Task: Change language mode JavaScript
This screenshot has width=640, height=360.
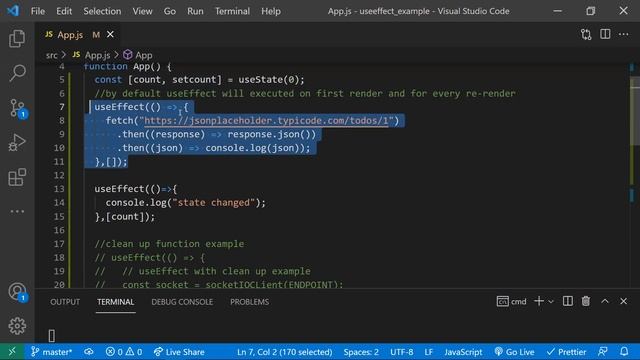Action: [463, 351]
